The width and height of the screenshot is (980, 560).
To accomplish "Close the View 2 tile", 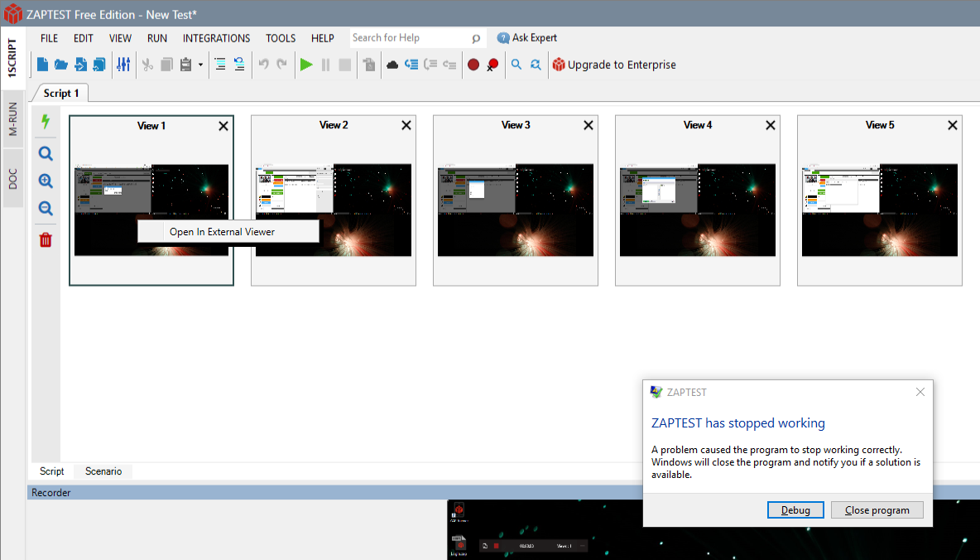I will coord(406,125).
